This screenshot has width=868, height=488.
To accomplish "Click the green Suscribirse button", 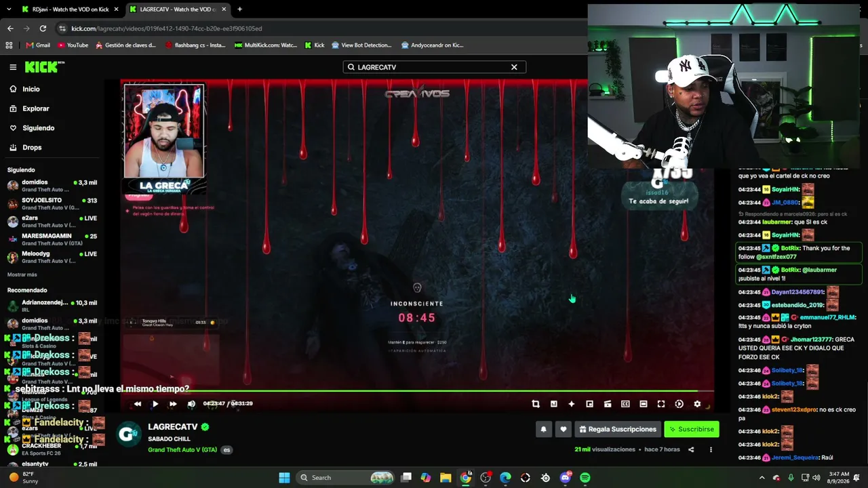I will point(692,429).
